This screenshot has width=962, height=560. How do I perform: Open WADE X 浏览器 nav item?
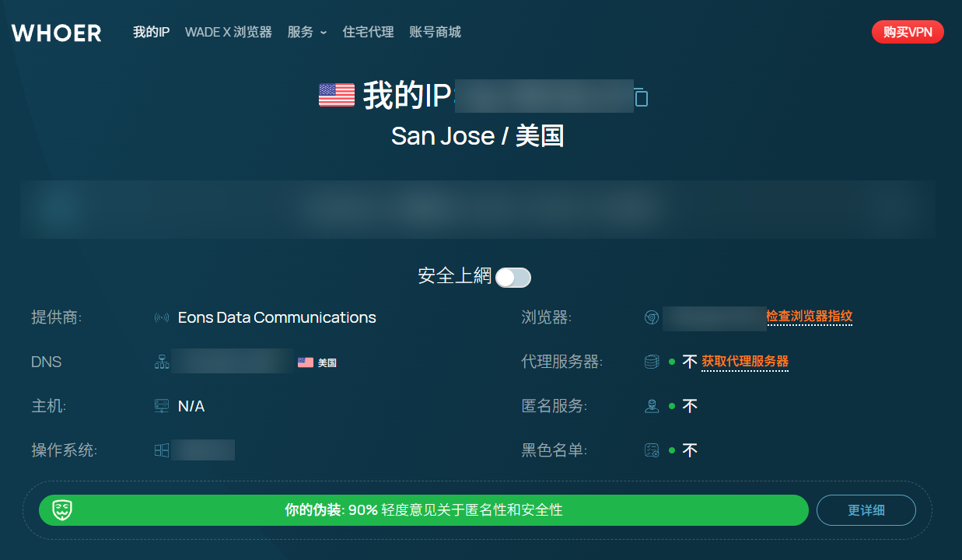click(229, 32)
